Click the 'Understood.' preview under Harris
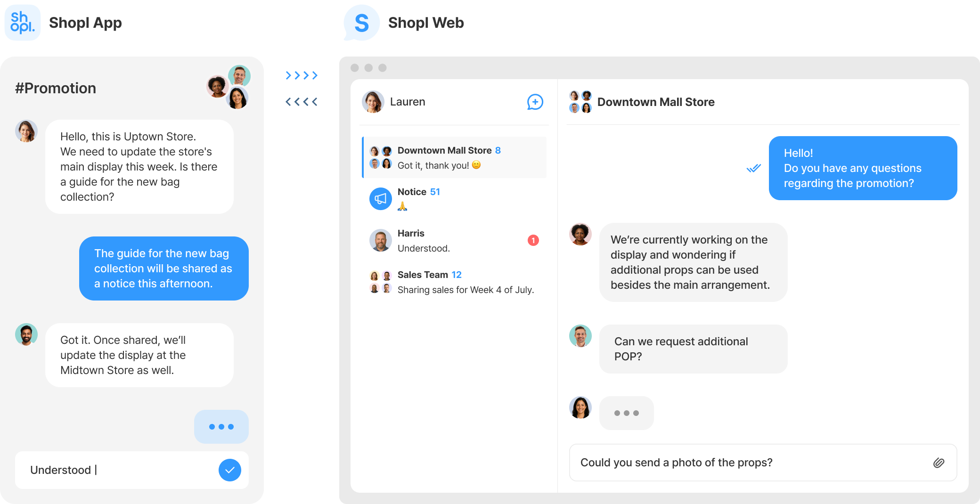Viewport: 980px width, 504px height. point(424,248)
